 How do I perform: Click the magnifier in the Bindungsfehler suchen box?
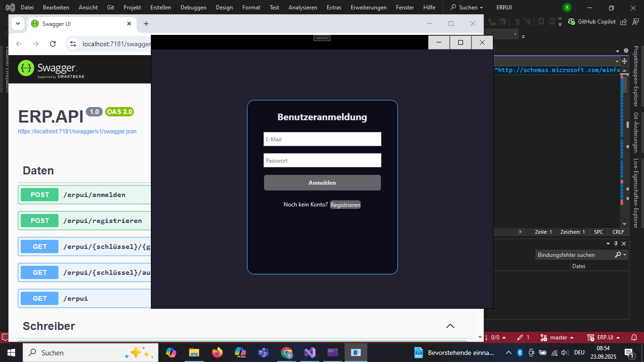(x=619, y=255)
